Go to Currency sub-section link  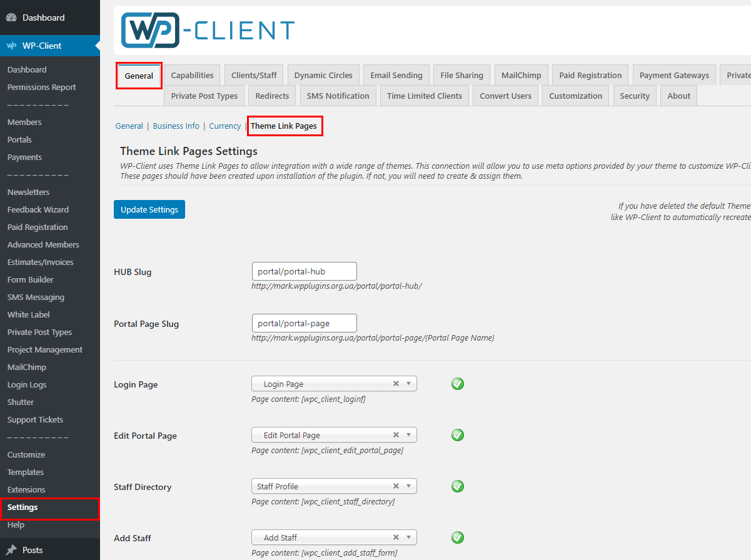click(225, 126)
